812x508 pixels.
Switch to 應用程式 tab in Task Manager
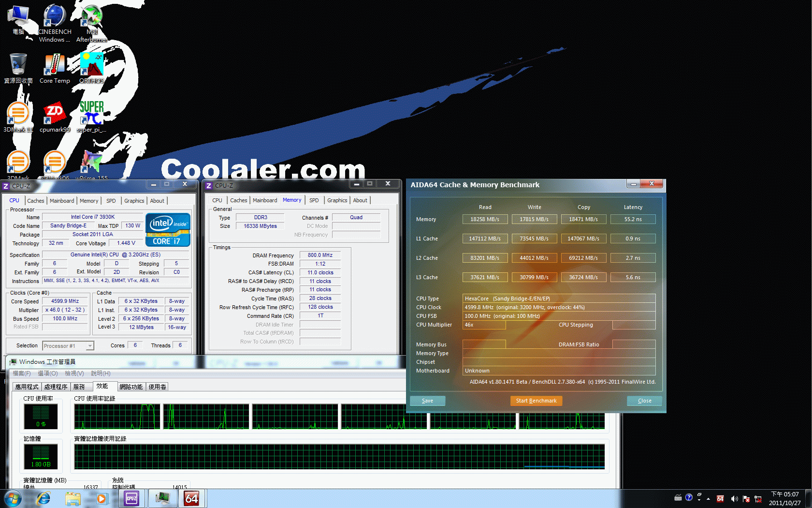click(27, 387)
